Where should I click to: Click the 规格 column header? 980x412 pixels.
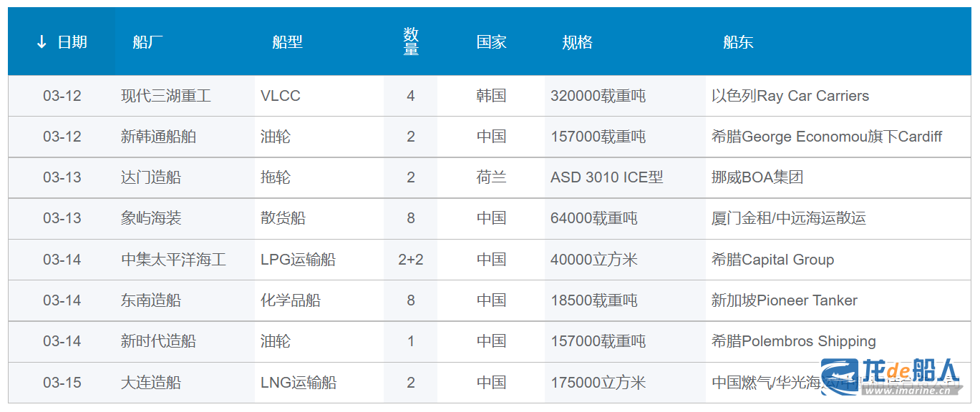tap(577, 42)
